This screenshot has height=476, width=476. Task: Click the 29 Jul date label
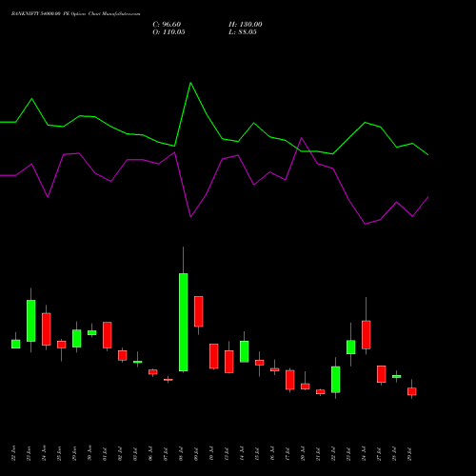click(409, 453)
